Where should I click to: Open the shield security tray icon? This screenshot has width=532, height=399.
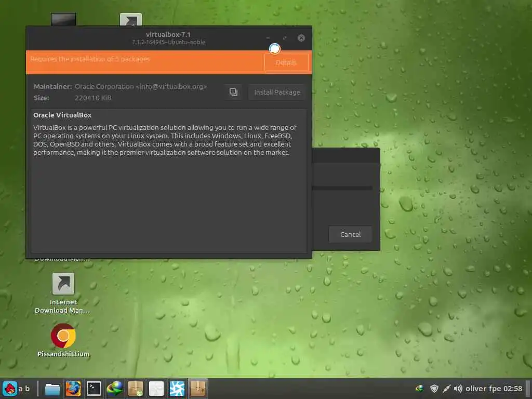click(434, 389)
